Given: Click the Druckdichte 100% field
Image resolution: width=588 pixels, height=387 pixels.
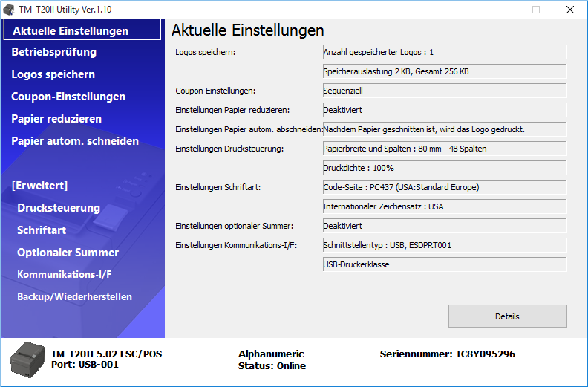Looking at the screenshot, I should coord(444,168).
